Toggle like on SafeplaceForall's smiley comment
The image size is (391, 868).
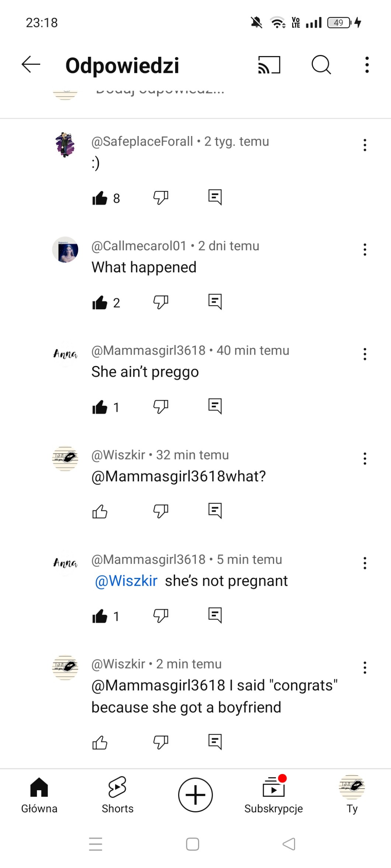100,198
